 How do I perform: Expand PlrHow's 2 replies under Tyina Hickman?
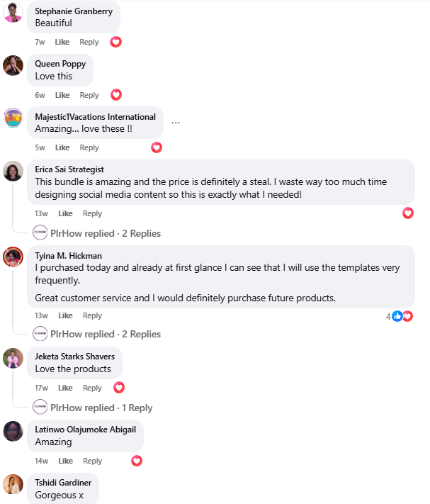click(106, 334)
